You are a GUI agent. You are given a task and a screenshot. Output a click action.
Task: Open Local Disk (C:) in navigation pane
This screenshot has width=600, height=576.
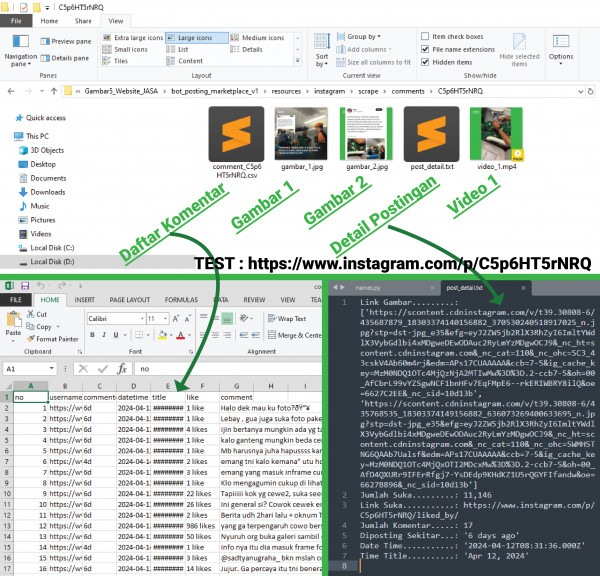pyautogui.click(x=47, y=248)
